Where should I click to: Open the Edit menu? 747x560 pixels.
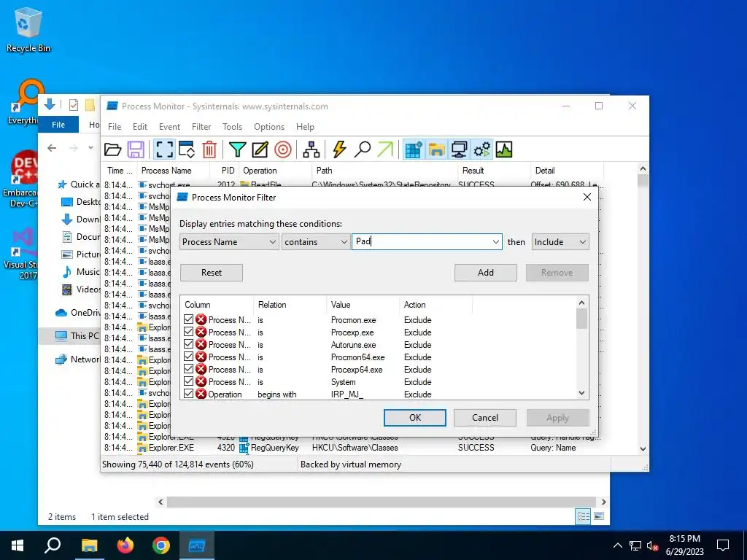pyautogui.click(x=140, y=127)
